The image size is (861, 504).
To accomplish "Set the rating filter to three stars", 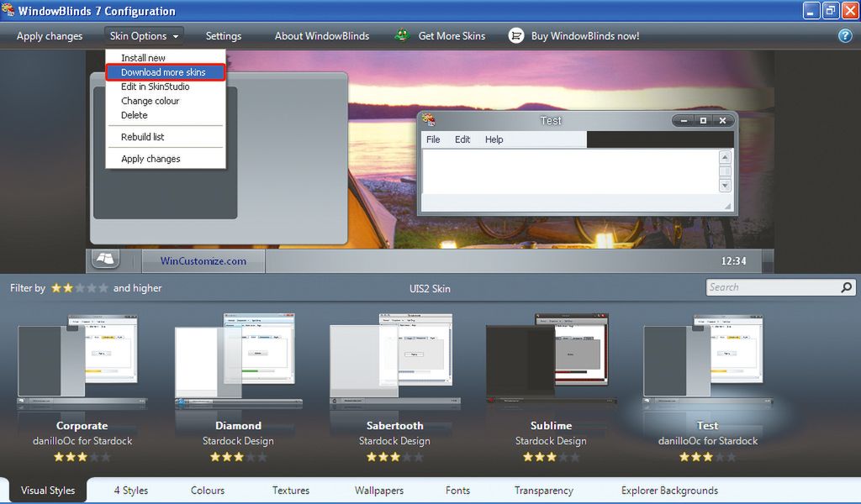I will [80, 288].
